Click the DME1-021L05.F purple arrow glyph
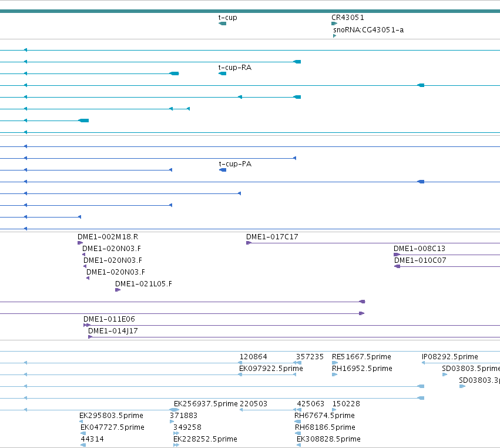 pyautogui.click(x=118, y=290)
